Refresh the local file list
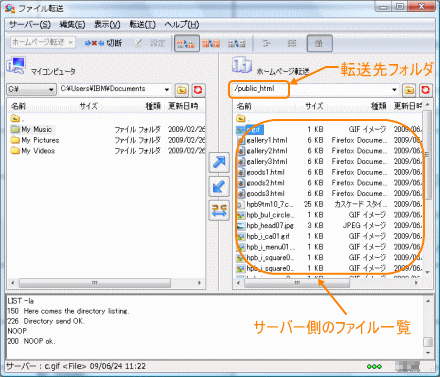The image size is (440, 377). click(198, 90)
